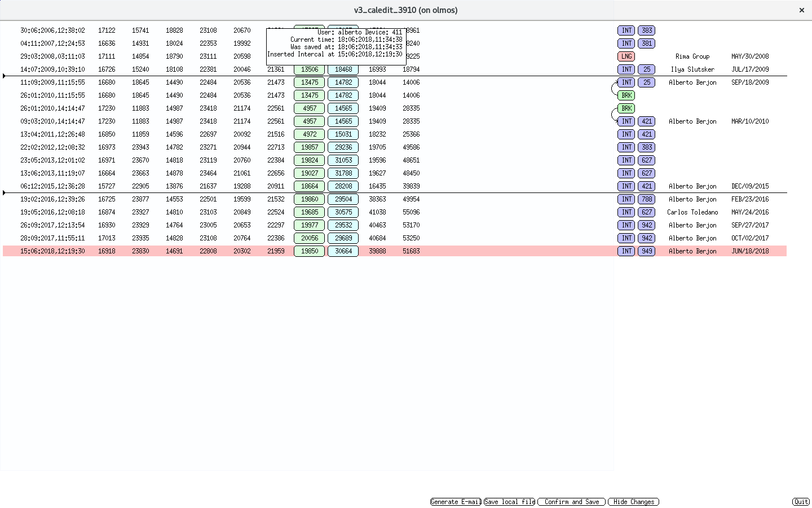
Task: Click the blue 18468 value box
Action: pyautogui.click(x=343, y=69)
